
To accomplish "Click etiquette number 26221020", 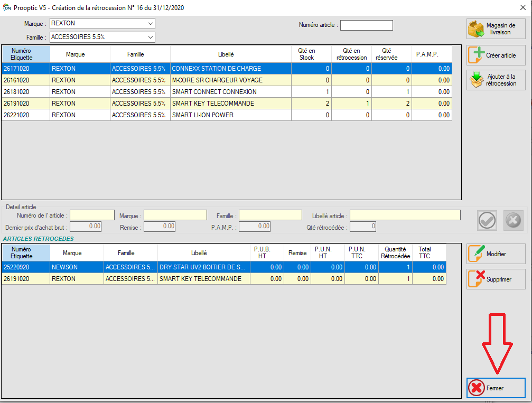I will (16, 115).
